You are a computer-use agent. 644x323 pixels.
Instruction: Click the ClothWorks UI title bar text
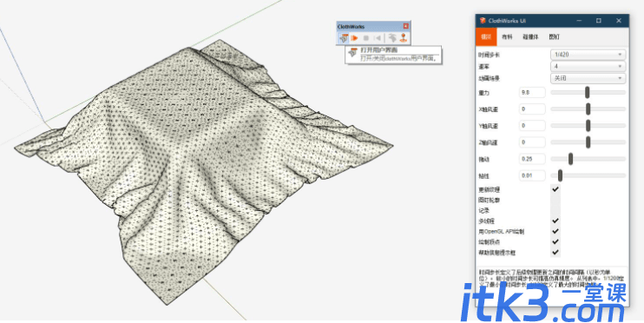click(507, 21)
